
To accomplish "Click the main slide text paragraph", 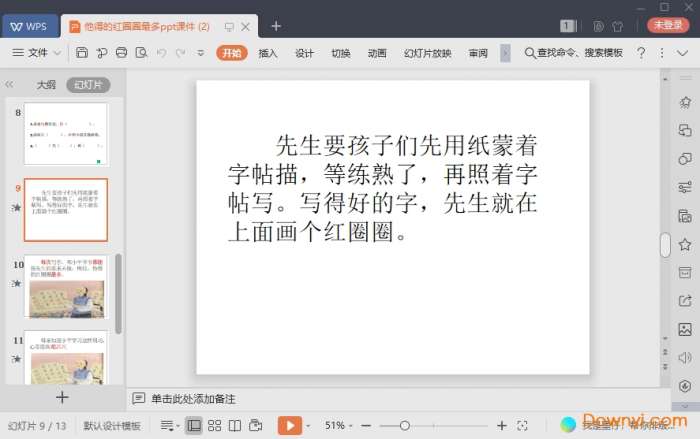I will point(382,188).
